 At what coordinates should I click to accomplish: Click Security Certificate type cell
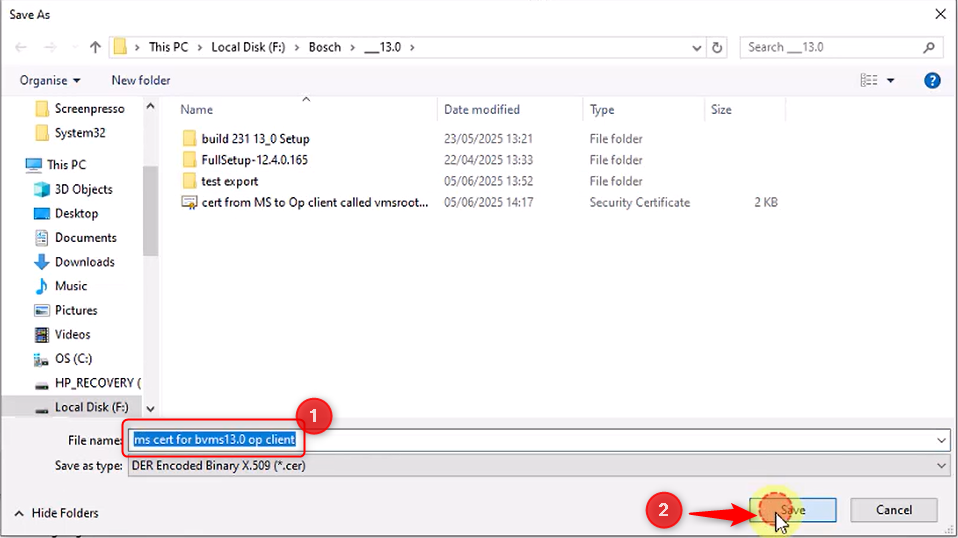point(640,203)
